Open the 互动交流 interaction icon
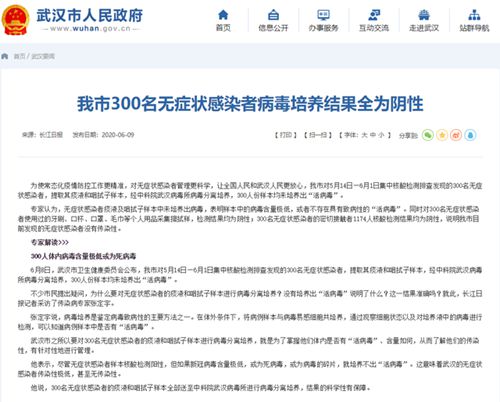This screenshot has height=402, width=500. (374, 15)
